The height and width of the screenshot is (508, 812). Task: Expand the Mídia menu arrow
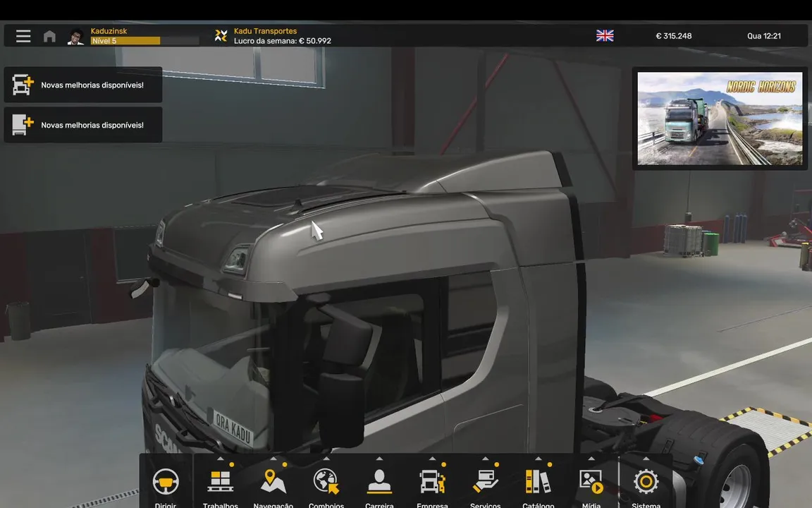pos(591,459)
